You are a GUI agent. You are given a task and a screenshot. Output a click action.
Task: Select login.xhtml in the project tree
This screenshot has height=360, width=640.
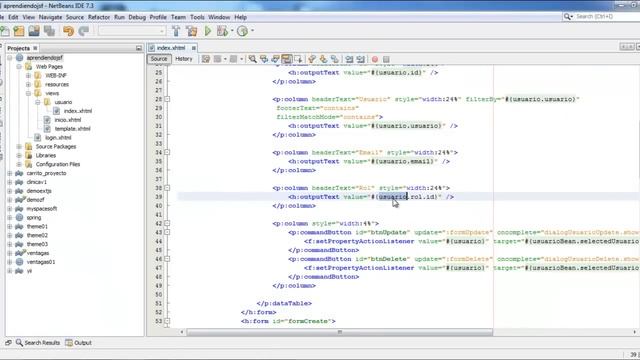point(58,138)
